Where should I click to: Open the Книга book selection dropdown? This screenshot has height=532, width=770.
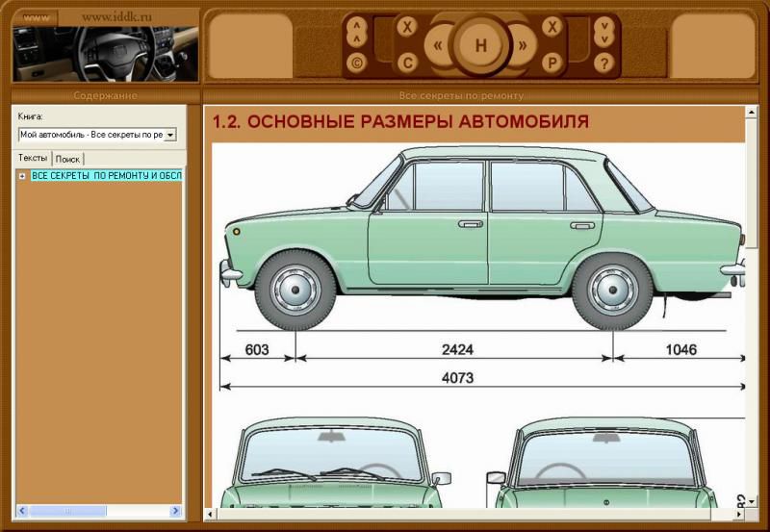(x=170, y=135)
